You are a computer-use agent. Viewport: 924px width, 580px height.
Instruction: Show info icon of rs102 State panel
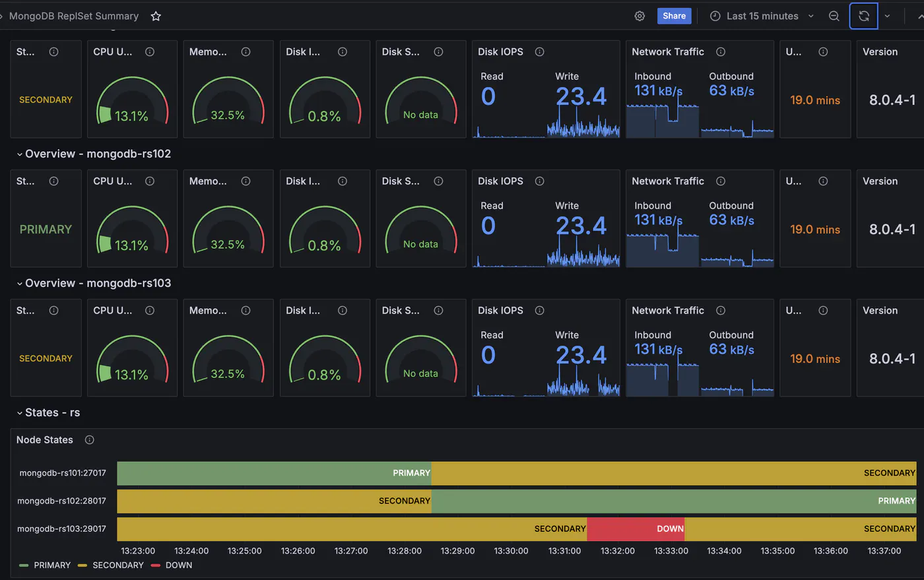[x=53, y=181]
